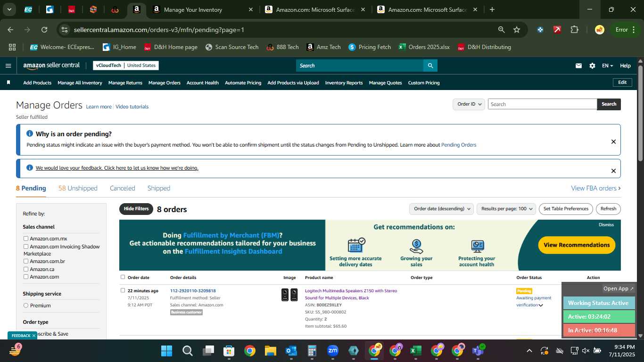The image size is (644, 362).
Task: Select the Premium shipping service radio
Action: (x=26, y=305)
